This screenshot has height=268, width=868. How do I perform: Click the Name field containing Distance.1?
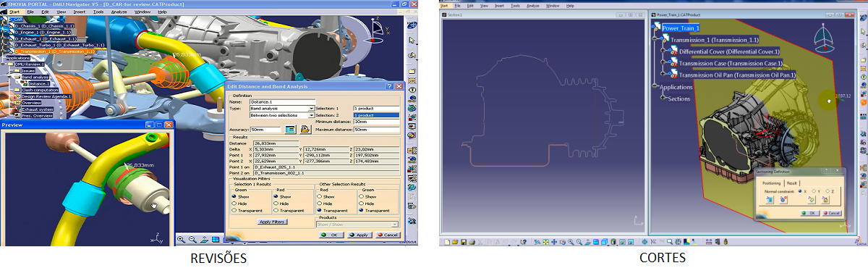point(282,101)
